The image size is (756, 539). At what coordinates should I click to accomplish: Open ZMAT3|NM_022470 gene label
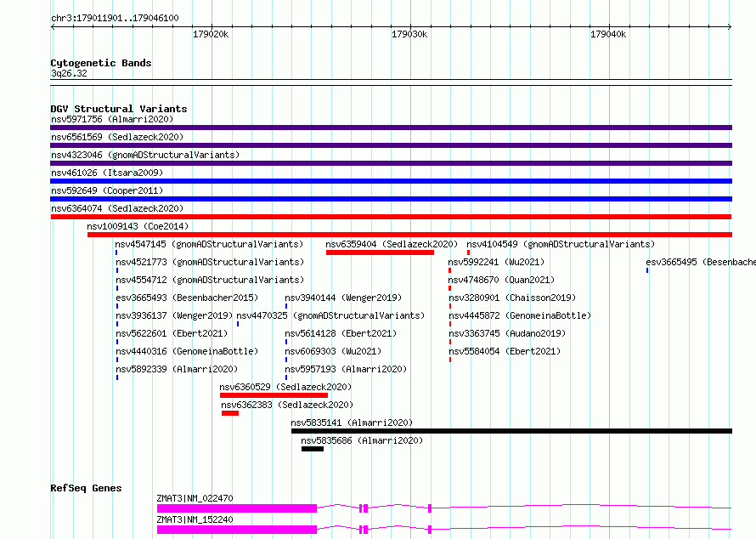click(195, 498)
